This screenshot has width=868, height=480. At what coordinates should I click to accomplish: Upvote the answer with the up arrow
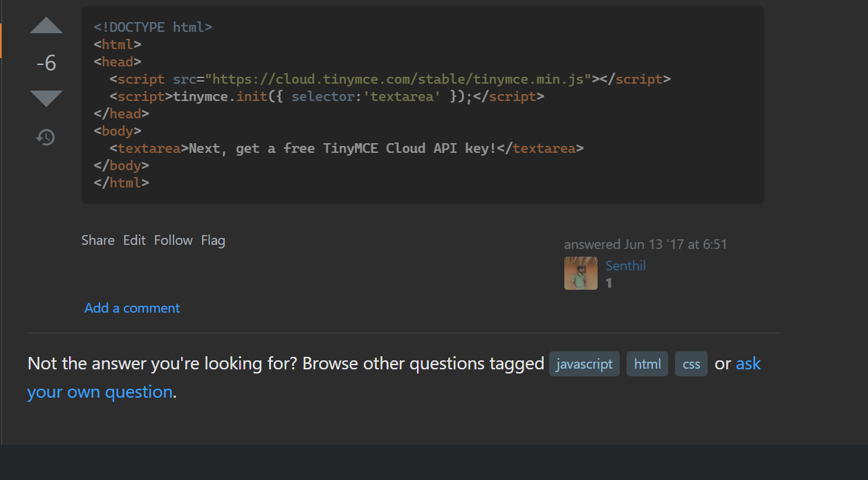tap(46, 26)
